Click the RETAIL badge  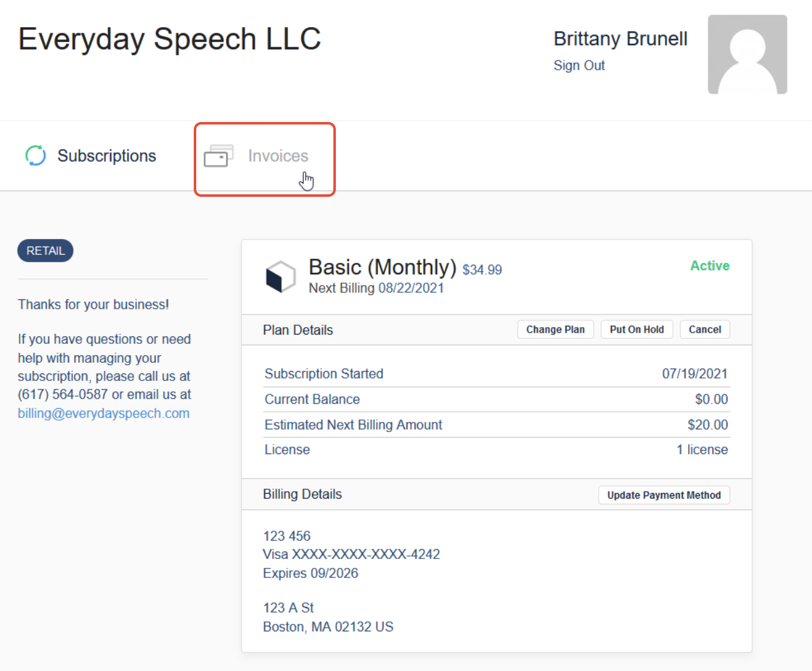click(45, 250)
